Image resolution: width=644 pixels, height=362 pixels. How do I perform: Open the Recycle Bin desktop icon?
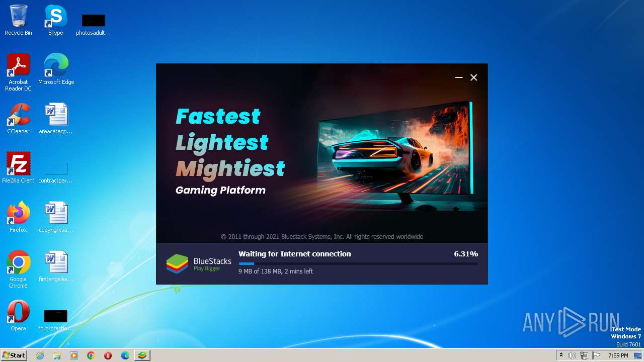18,20
